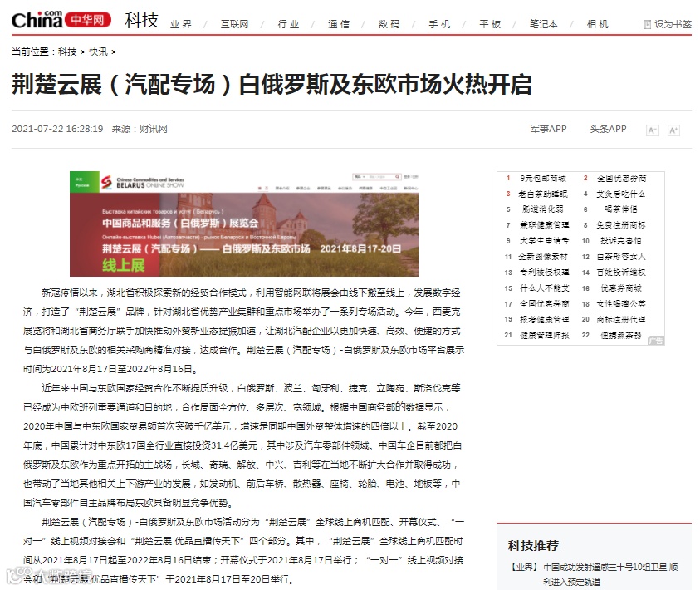Click 科技 in the breadcrumb
The height and width of the screenshot is (590, 700).
(x=67, y=52)
